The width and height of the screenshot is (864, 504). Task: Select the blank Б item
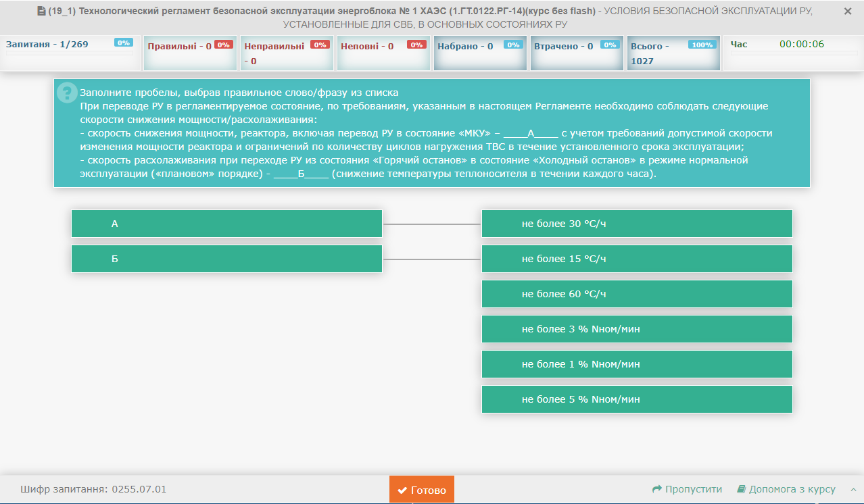tap(226, 259)
